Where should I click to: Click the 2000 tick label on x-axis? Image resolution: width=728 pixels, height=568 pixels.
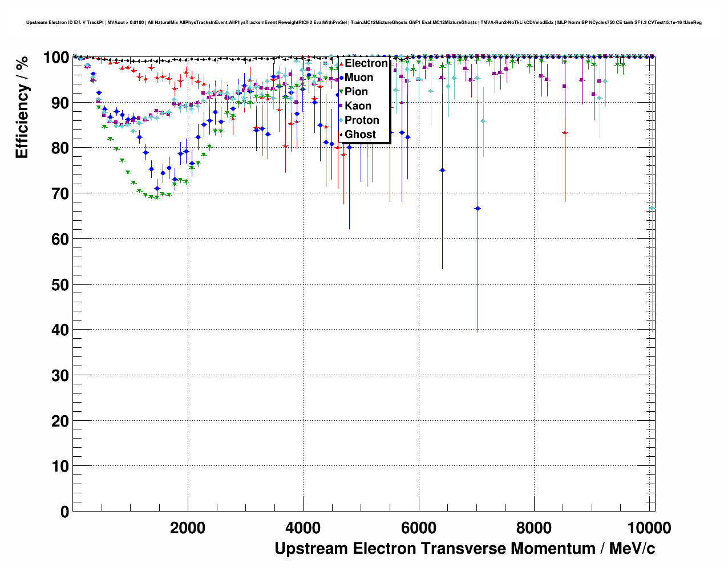point(188,528)
